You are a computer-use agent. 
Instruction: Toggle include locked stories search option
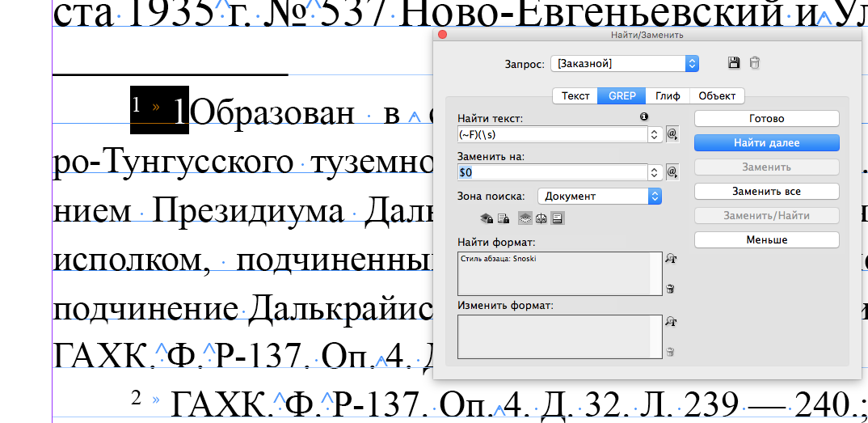504,218
